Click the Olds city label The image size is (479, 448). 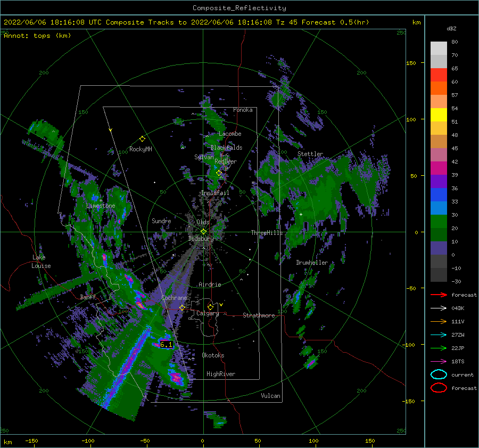(203, 222)
